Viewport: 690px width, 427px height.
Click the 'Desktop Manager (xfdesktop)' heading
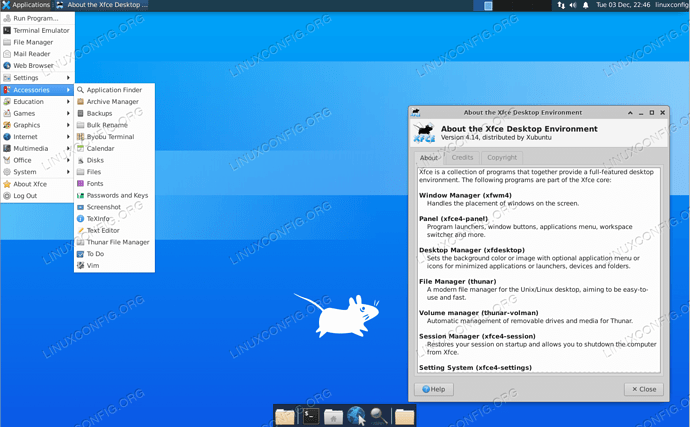[472, 250]
